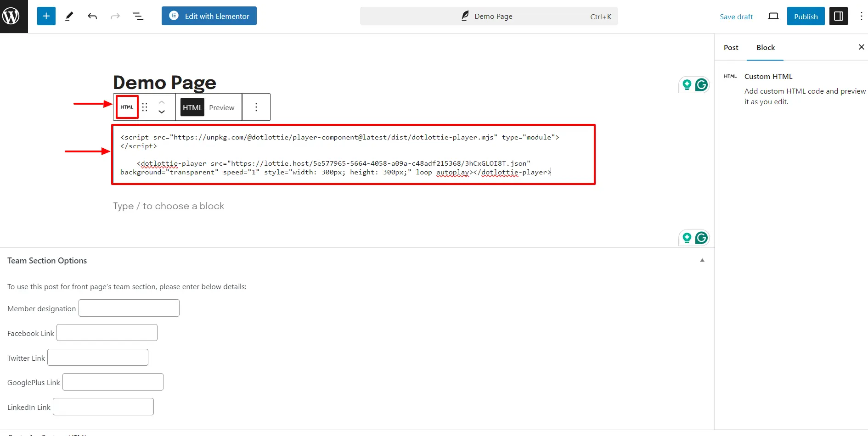
Task: Focus the Twitter Link field
Action: click(x=98, y=358)
